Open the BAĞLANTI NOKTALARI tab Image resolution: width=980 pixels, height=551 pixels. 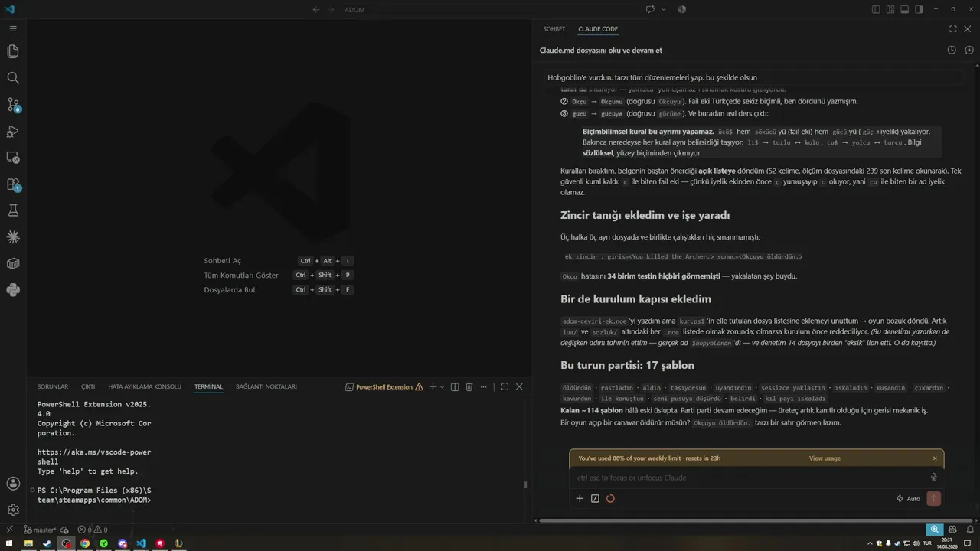point(266,387)
